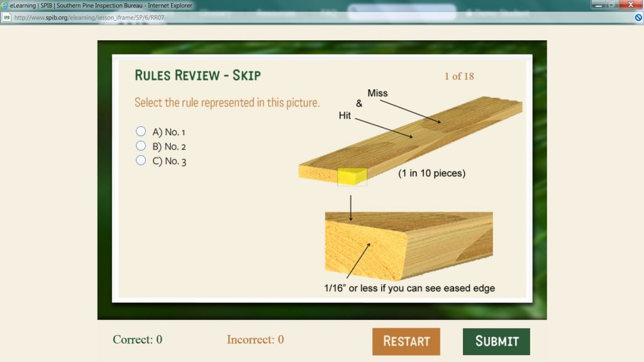Select answer C) No. 3
The image size is (644, 362).
pos(141,160)
